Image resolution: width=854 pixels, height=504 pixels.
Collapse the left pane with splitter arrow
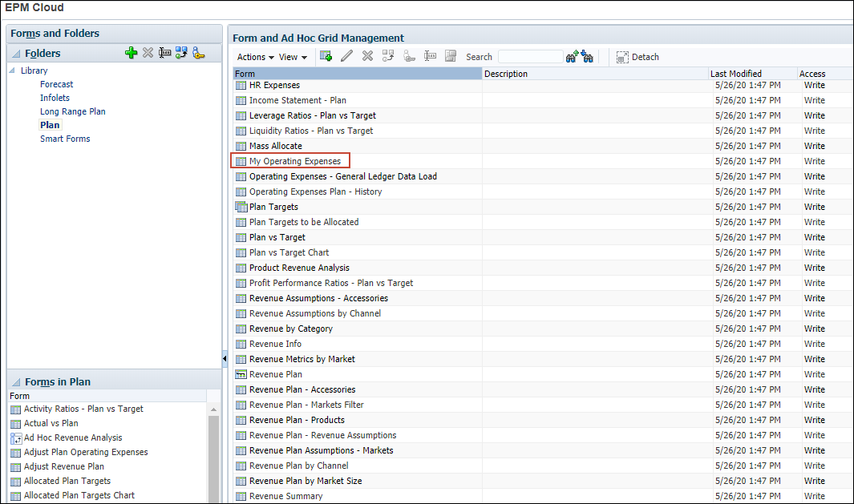point(225,358)
